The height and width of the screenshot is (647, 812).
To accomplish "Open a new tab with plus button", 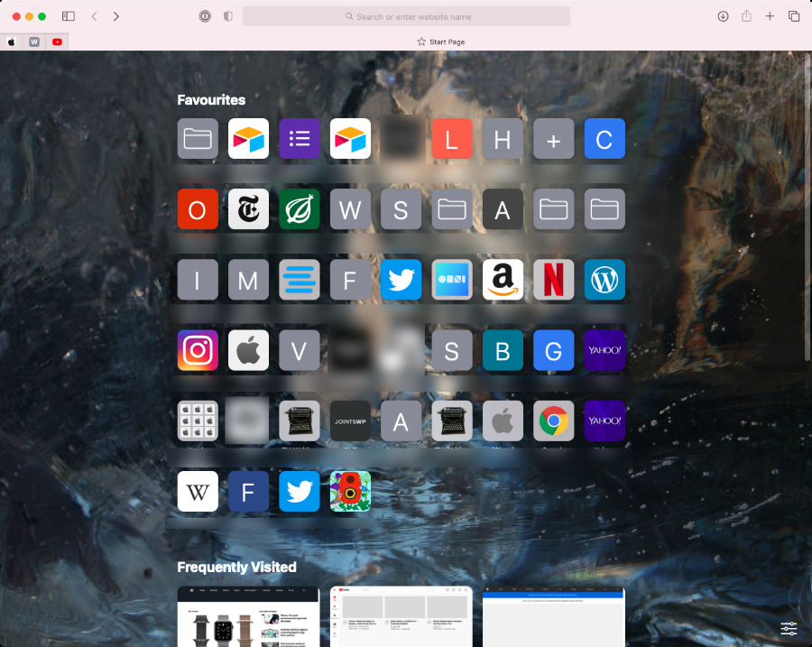I will [x=770, y=16].
